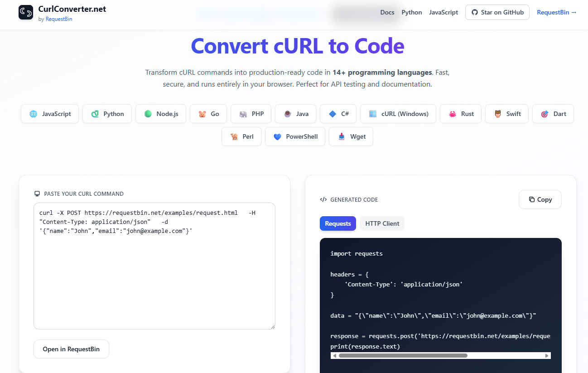
Task: Select the PHP elephant icon
Action: [x=241, y=114]
